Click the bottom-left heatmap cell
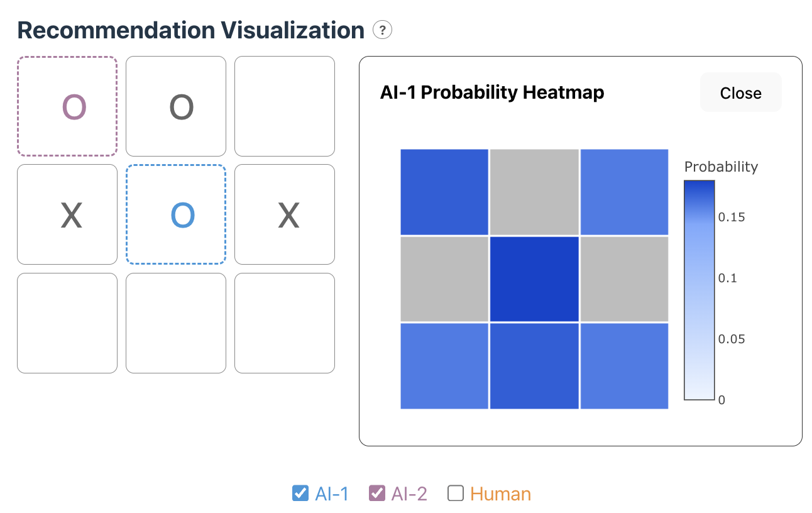Viewport: 812px width, 513px height. pos(444,365)
